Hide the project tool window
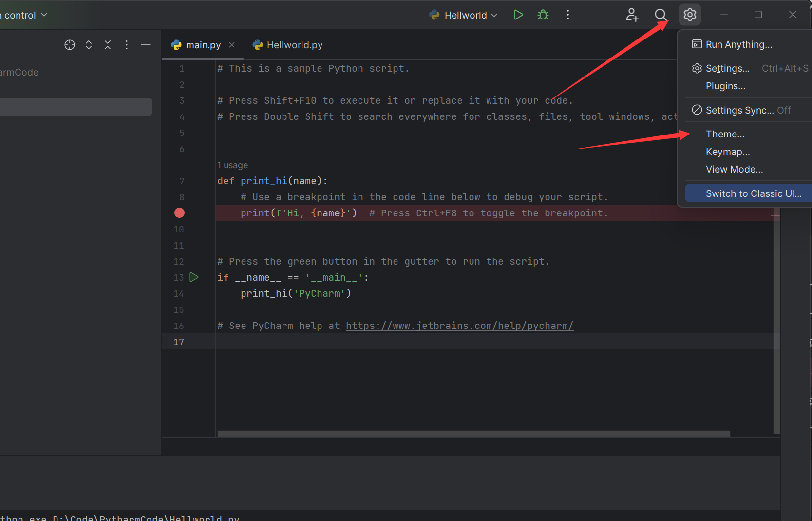The width and height of the screenshot is (812, 521). pyautogui.click(x=146, y=45)
